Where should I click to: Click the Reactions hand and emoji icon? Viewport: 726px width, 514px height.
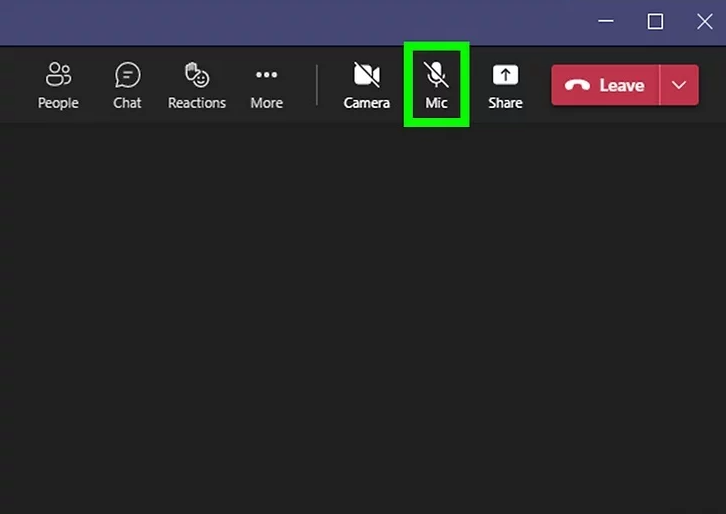click(x=197, y=75)
